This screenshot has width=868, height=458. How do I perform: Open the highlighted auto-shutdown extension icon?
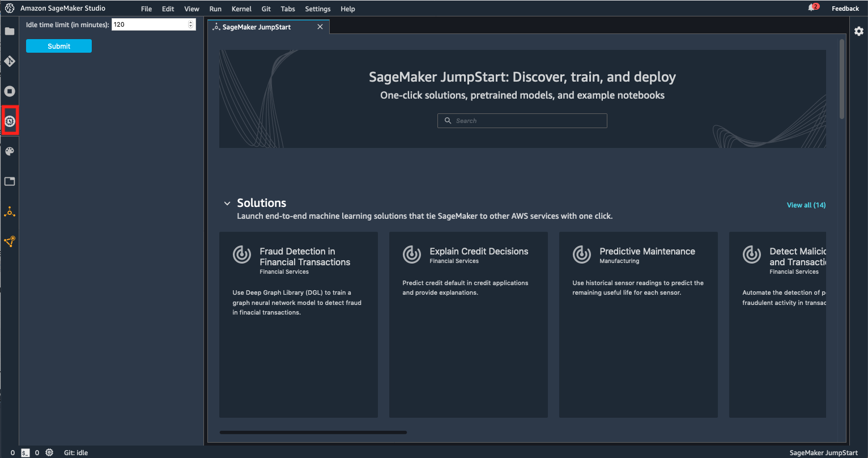point(10,121)
